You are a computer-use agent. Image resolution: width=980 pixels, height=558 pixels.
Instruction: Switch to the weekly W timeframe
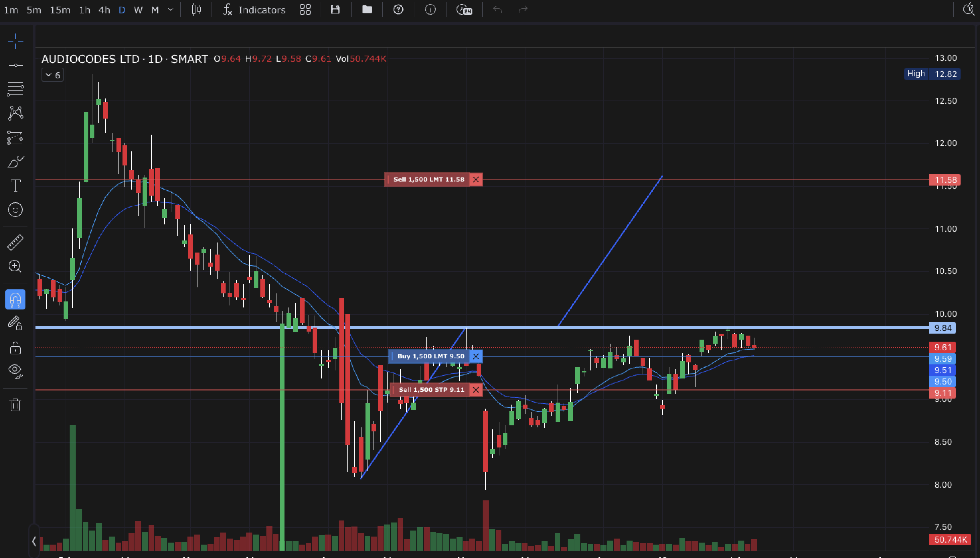coord(138,10)
